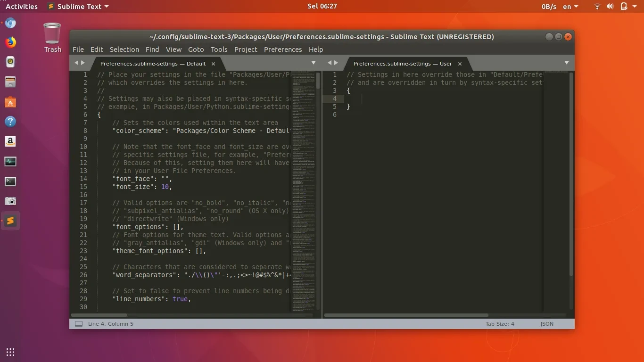This screenshot has height=362, width=644.
Task: Toggle the side bar icon in status bar
Action: 79,324
